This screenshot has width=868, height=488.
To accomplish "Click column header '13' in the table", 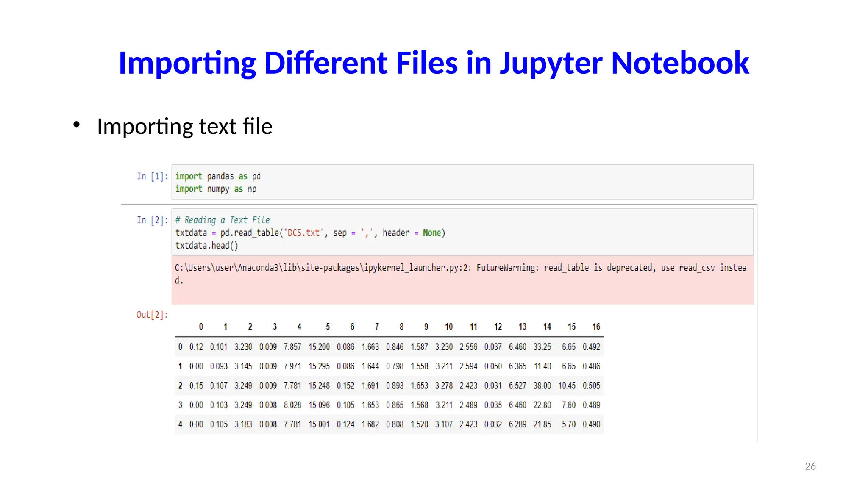I will [x=523, y=327].
